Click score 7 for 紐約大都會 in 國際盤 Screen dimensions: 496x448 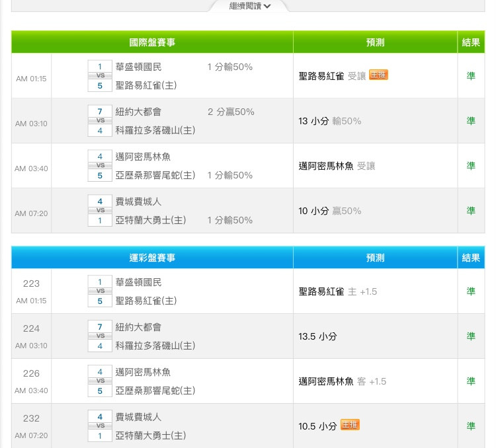pyautogui.click(x=100, y=111)
